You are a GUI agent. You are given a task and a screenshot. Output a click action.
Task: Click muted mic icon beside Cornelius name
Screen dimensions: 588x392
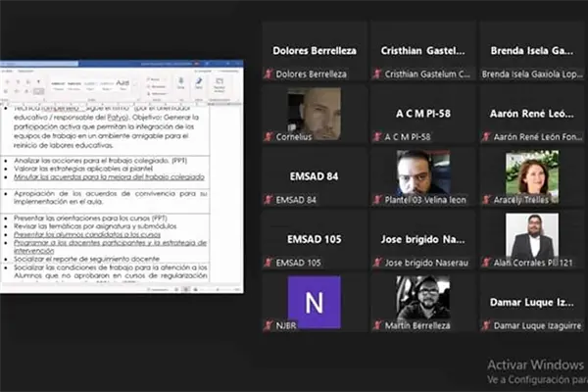[269, 137]
